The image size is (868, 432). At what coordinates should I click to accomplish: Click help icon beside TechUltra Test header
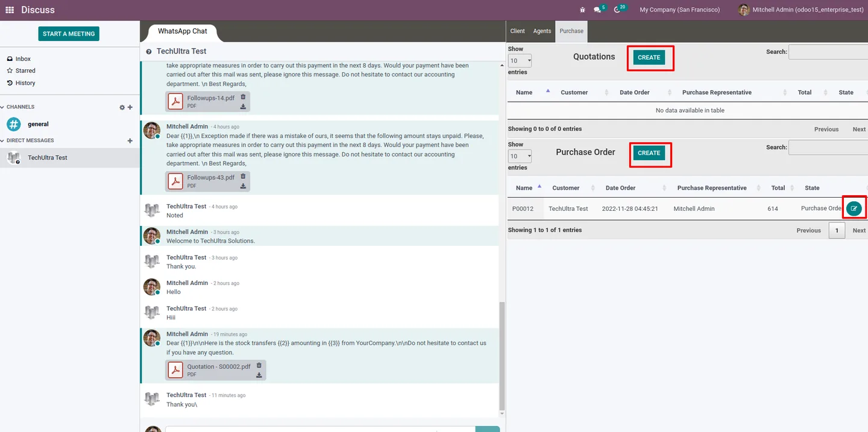coord(149,52)
